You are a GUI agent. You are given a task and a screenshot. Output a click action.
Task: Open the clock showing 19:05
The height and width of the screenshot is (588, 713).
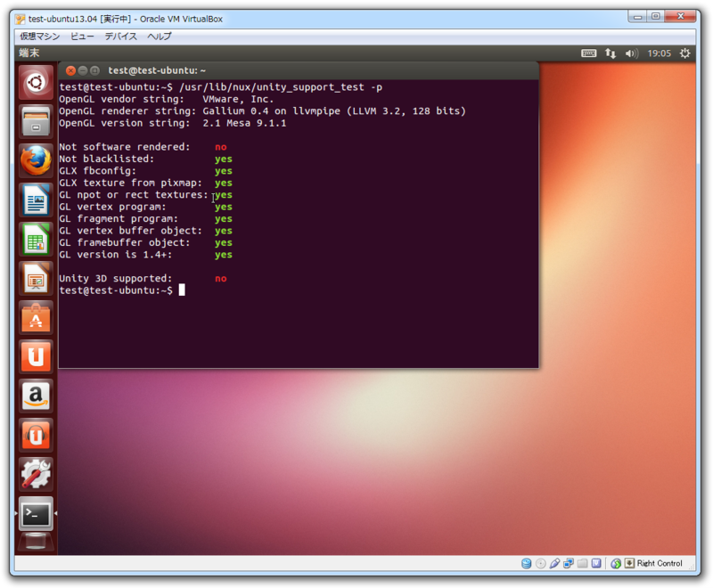(x=659, y=53)
